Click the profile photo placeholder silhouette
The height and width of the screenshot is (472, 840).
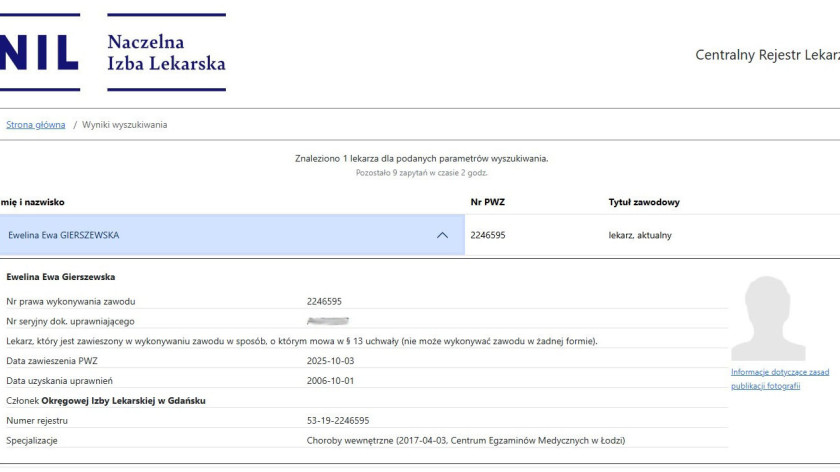coord(767,318)
